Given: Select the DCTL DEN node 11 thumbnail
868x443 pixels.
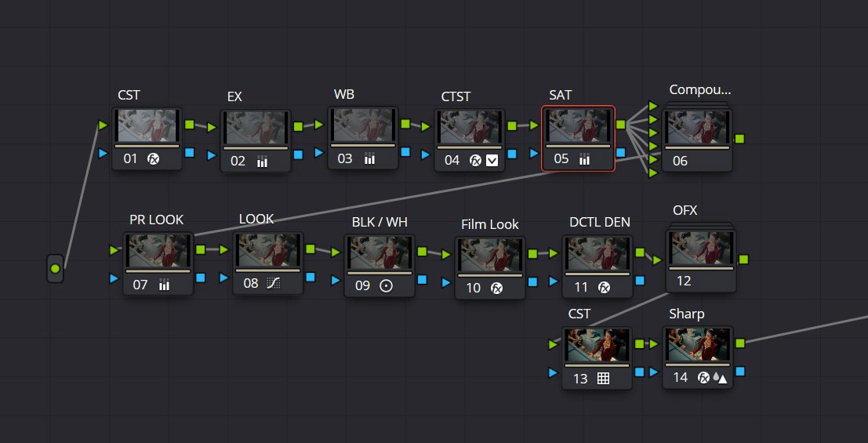Looking at the screenshot, I should pos(597,253).
